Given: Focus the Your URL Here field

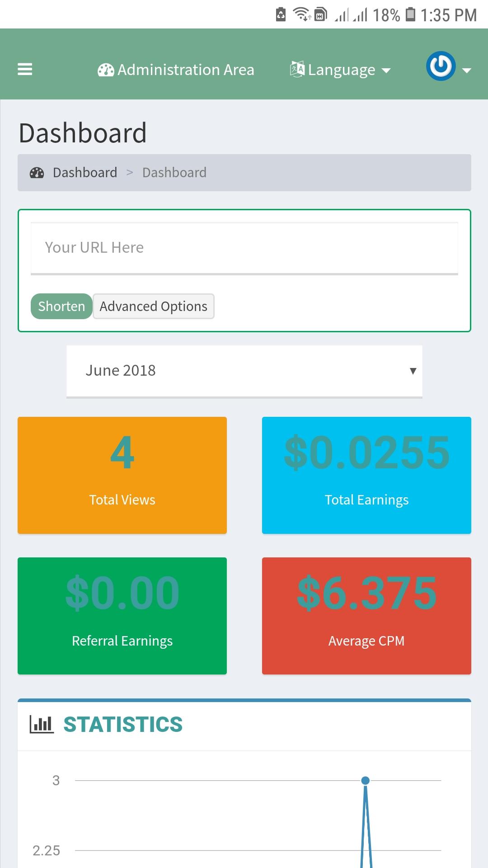Looking at the screenshot, I should coord(244,248).
